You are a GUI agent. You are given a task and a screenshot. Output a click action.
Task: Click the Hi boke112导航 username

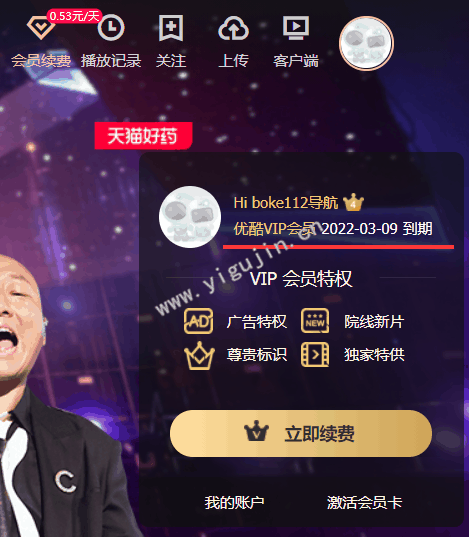pyautogui.click(x=286, y=202)
